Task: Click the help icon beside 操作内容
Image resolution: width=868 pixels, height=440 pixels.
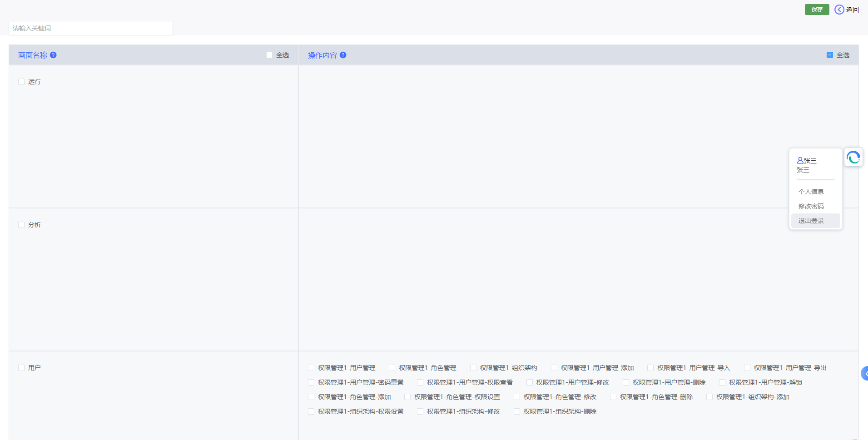Action: pyautogui.click(x=343, y=55)
